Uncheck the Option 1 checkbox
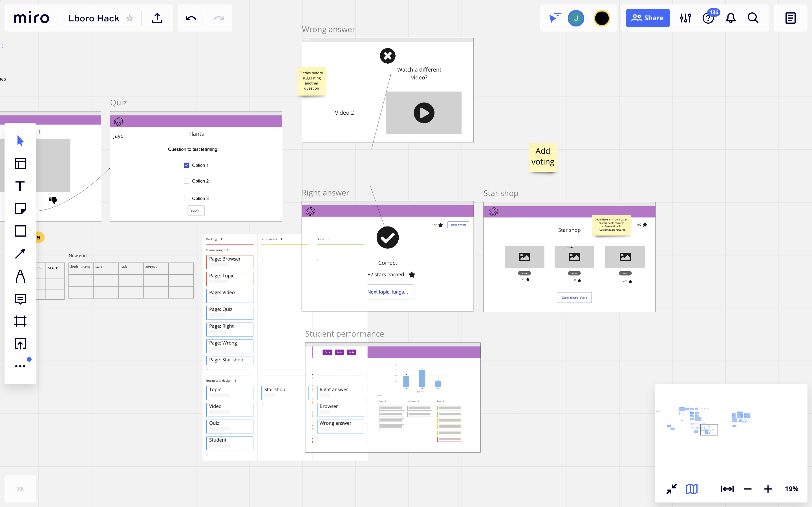Image resolution: width=812 pixels, height=507 pixels. [187, 165]
